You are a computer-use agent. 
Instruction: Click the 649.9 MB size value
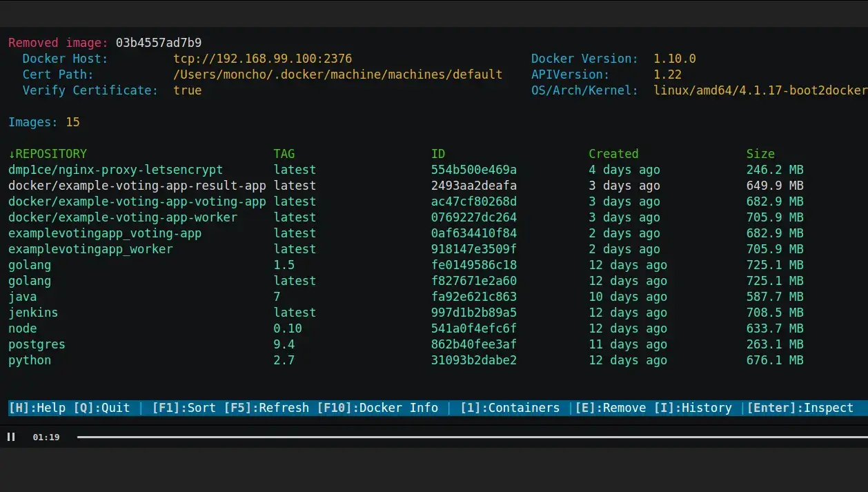pos(775,186)
